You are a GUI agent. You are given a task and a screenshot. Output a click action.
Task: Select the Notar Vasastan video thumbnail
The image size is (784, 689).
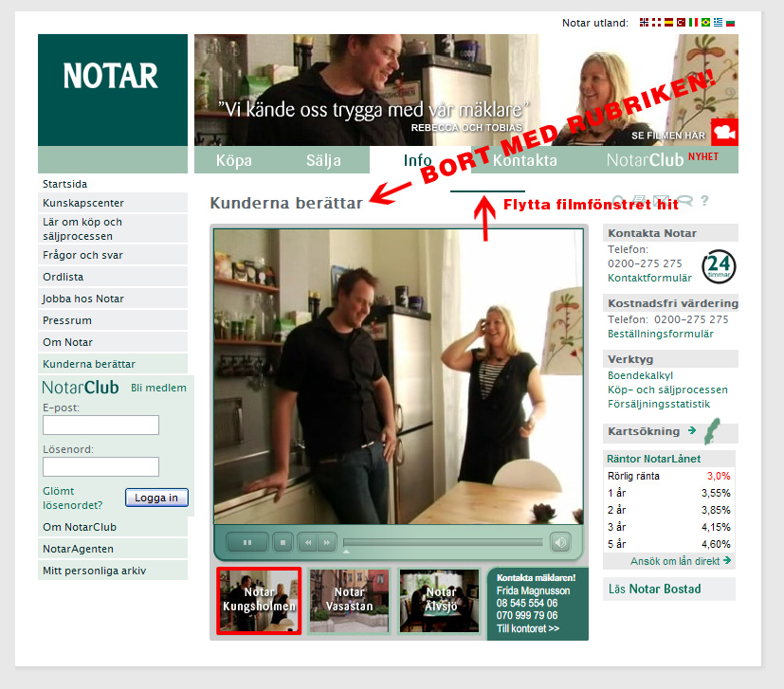pos(348,600)
